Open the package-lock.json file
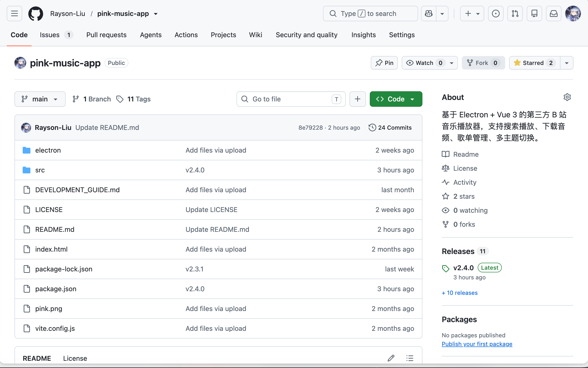This screenshot has height=368, width=588. pos(64,269)
